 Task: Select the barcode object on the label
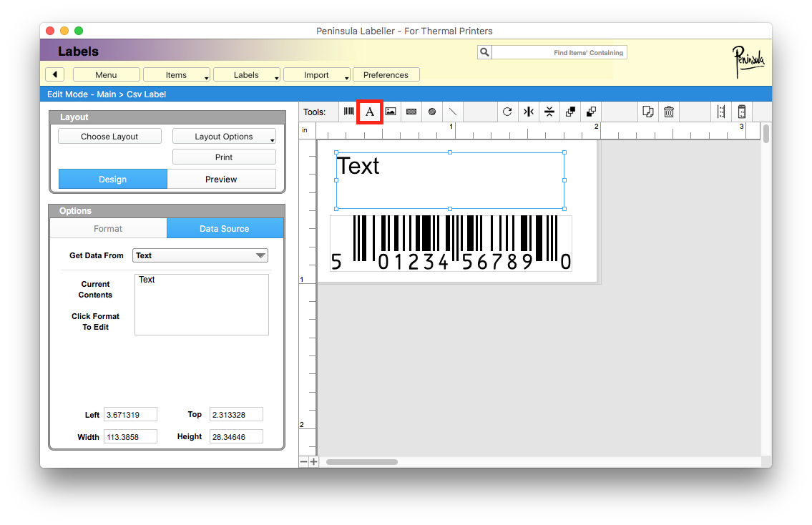tap(451, 243)
